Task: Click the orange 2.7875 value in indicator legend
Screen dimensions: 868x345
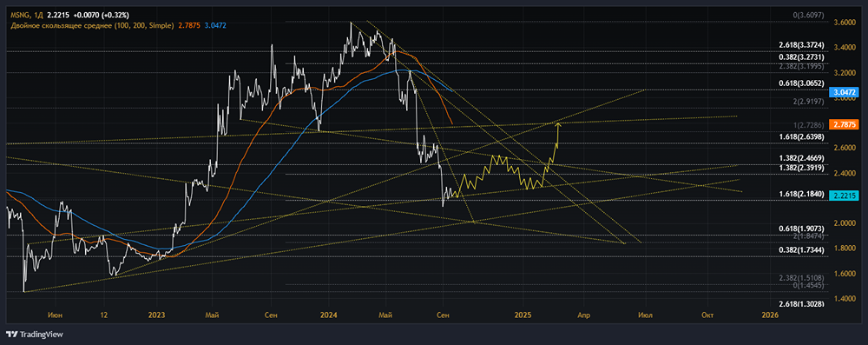Action: click(x=190, y=25)
